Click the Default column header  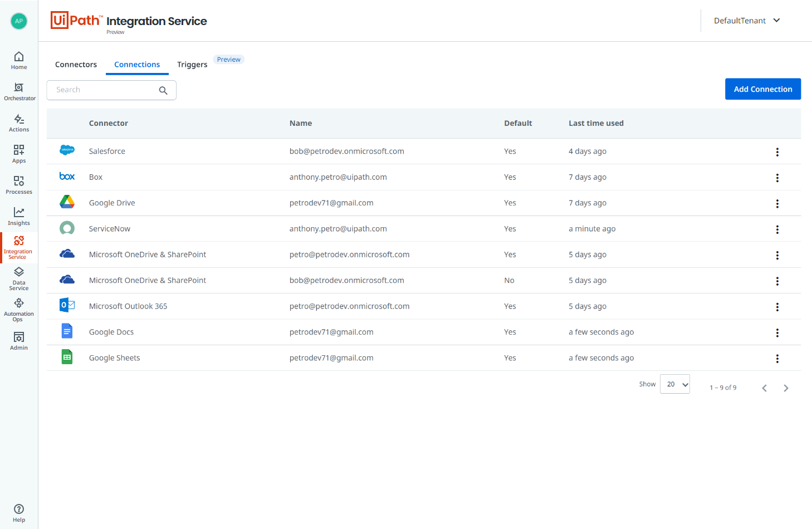518,123
